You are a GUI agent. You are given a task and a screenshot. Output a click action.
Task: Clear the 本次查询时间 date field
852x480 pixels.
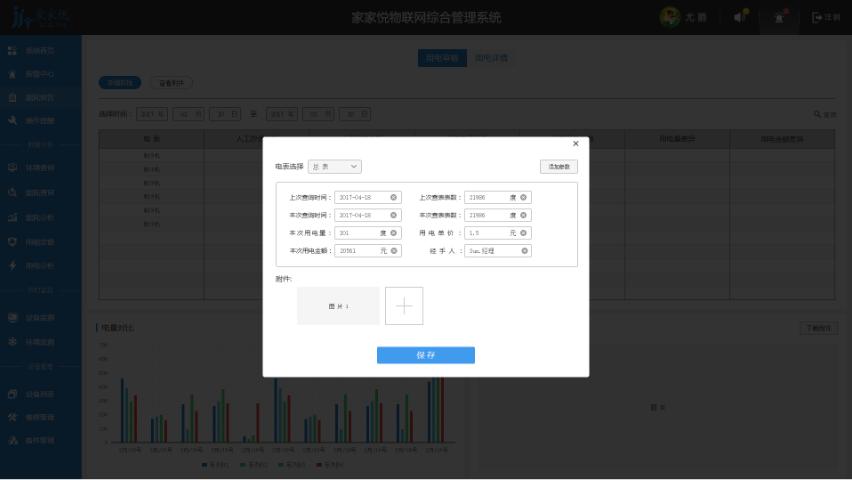[x=393, y=215]
